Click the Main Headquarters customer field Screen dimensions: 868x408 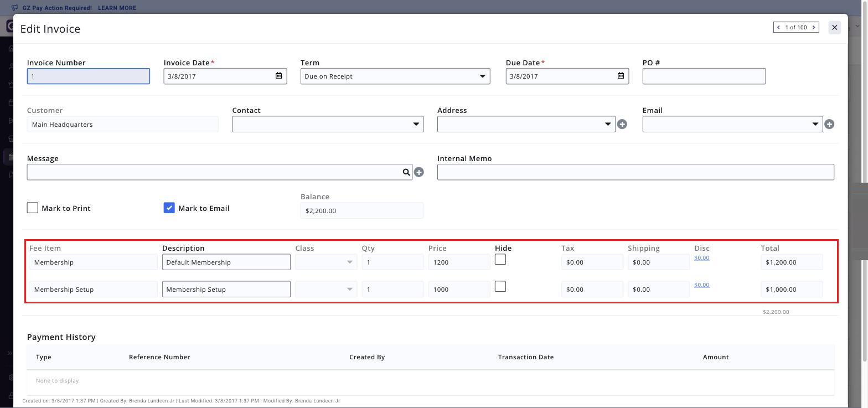tap(123, 124)
